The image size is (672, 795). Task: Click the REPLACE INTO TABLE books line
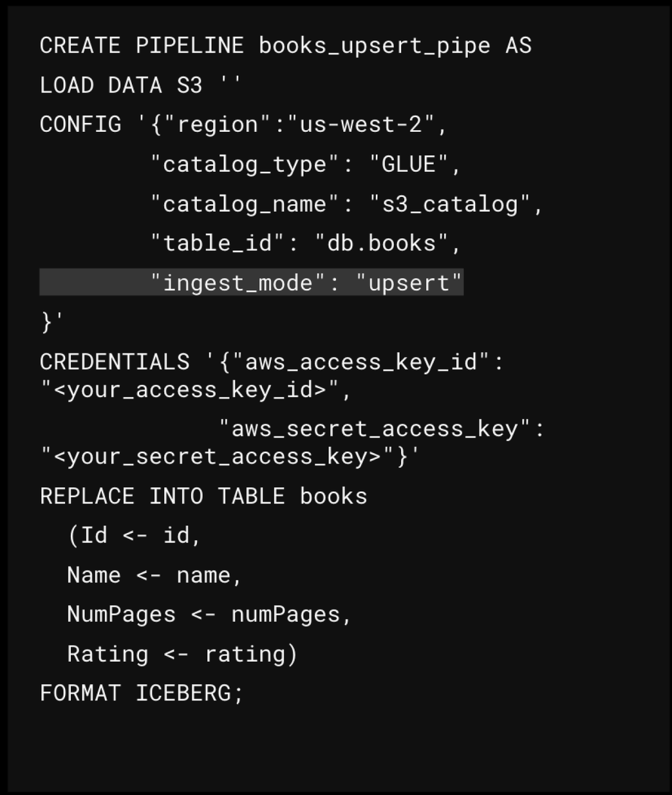click(x=203, y=496)
